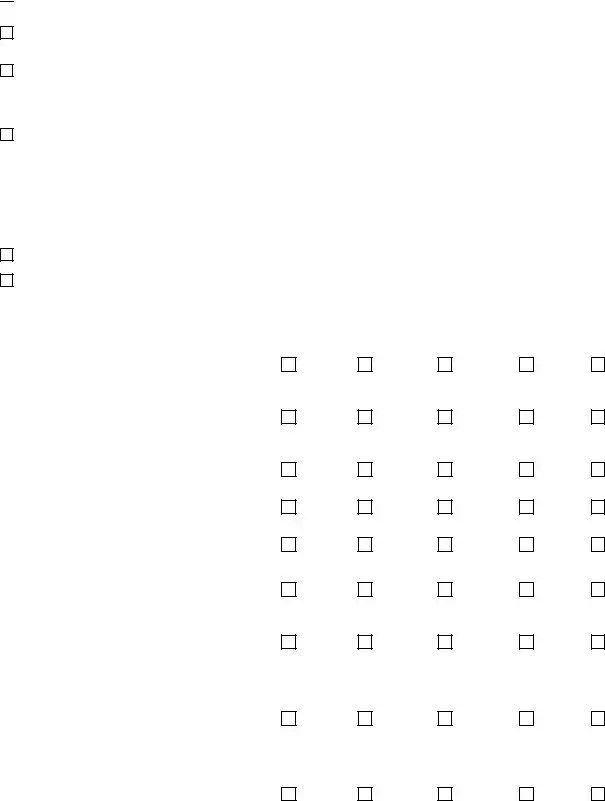This screenshot has height=801, width=605.
Task: Select the third left-margin checkbox
Action: click(7, 134)
